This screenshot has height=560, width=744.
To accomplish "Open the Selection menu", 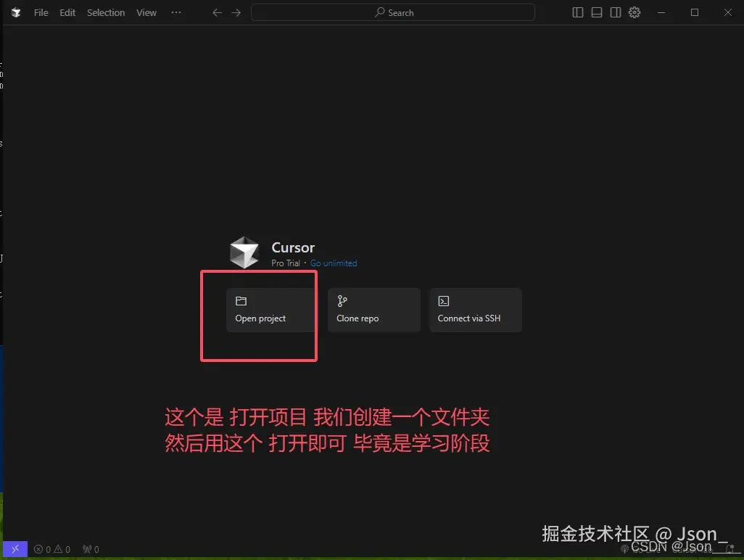I will tap(106, 13).
